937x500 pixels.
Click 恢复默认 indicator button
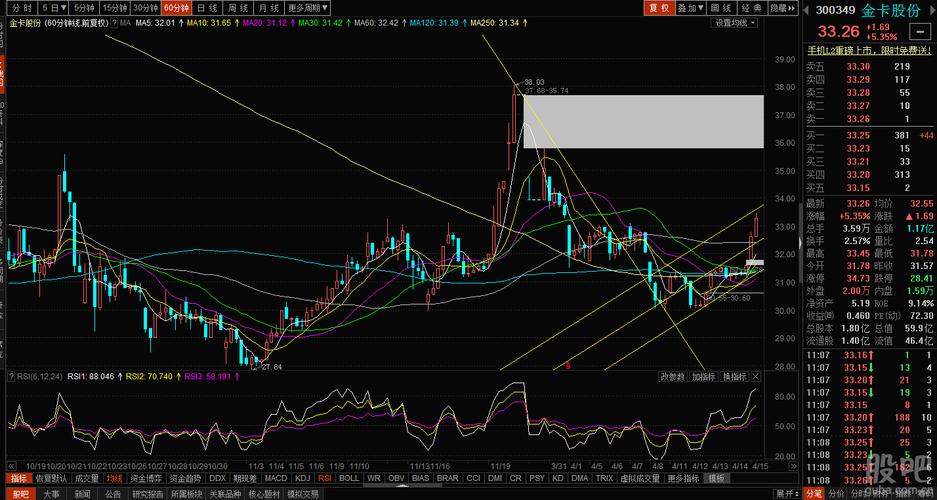51,478
